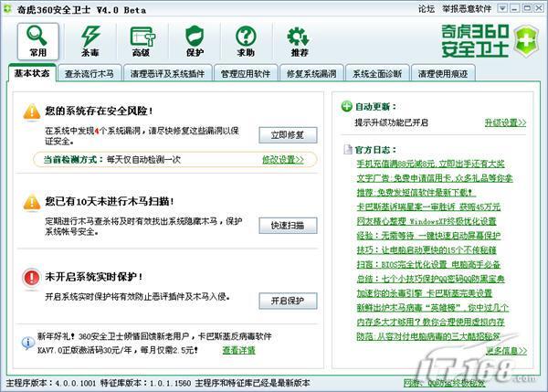Select the 杀毒 (Antivirus) lightning icon
The image size is (548, 392).
tap(90, 41)
